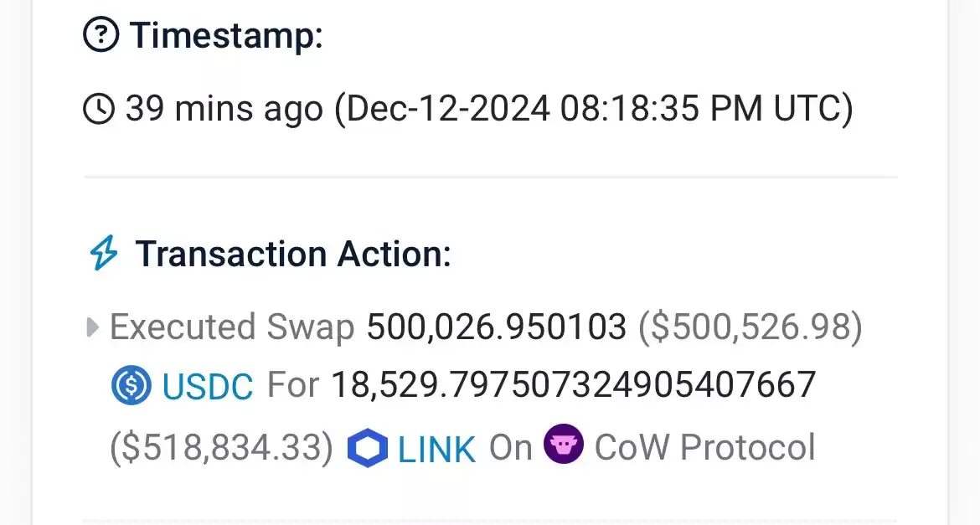
Task: Click the $500,526.98 USD value
Action: [x=750, y=327]
